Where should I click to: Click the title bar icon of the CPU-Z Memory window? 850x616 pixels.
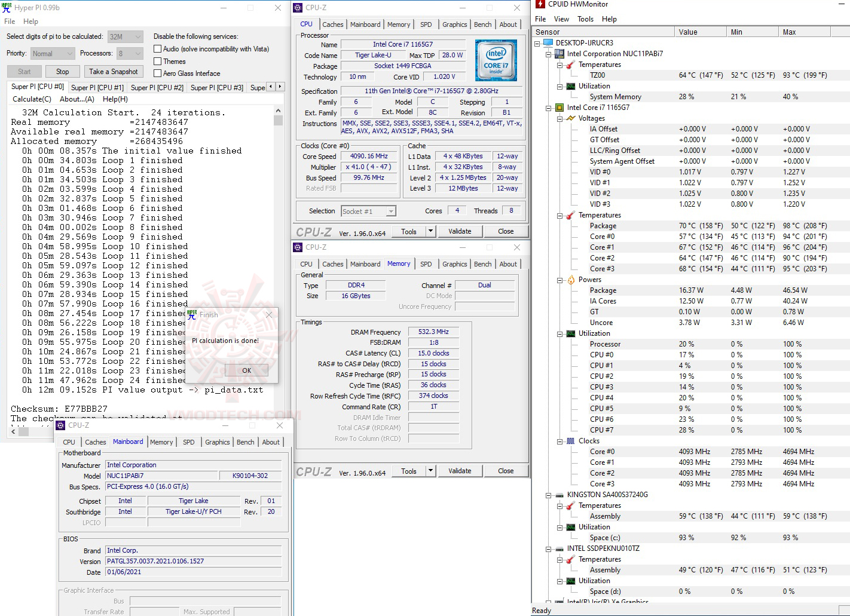point(298,247)
